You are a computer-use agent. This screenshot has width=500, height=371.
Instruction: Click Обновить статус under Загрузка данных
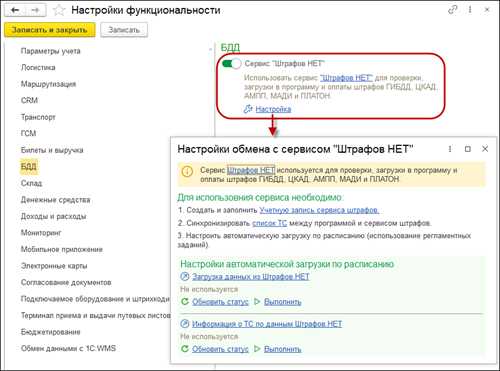220,302
